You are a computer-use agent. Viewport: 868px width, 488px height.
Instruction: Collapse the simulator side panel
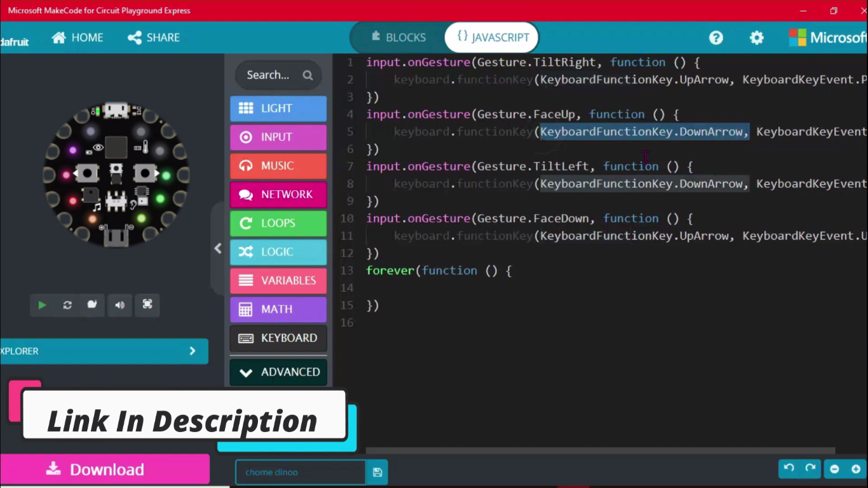[218, 248]
